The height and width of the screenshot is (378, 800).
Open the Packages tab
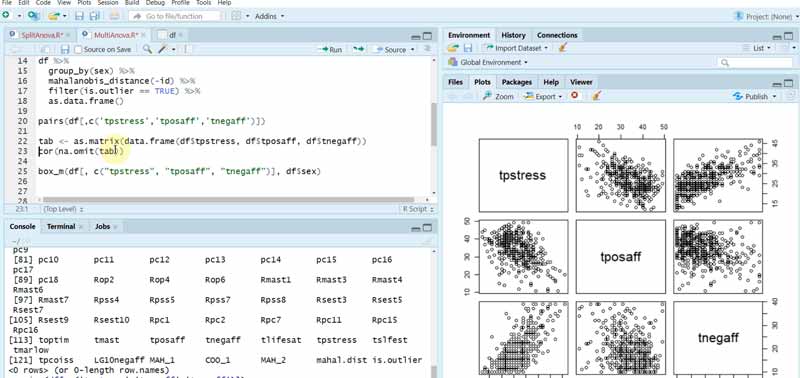[x=516, y=82]
